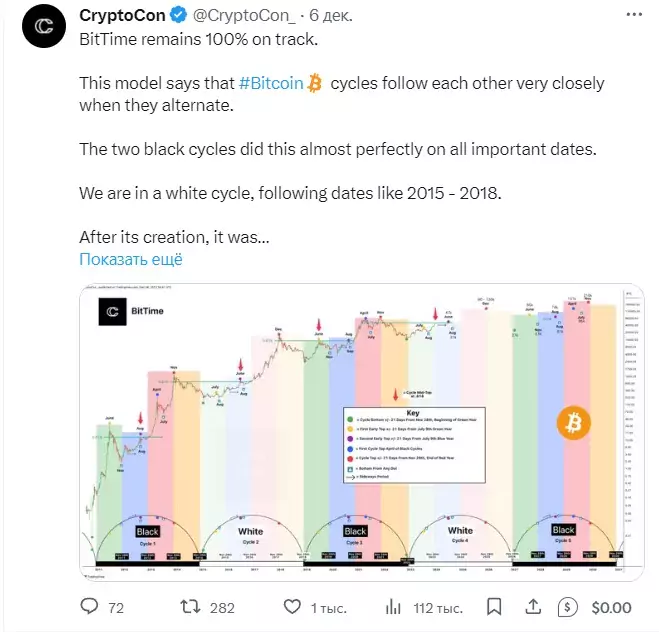Click the blue verified checkmark badge
Screen dimensions: 659x632
(x=178, y=15)
